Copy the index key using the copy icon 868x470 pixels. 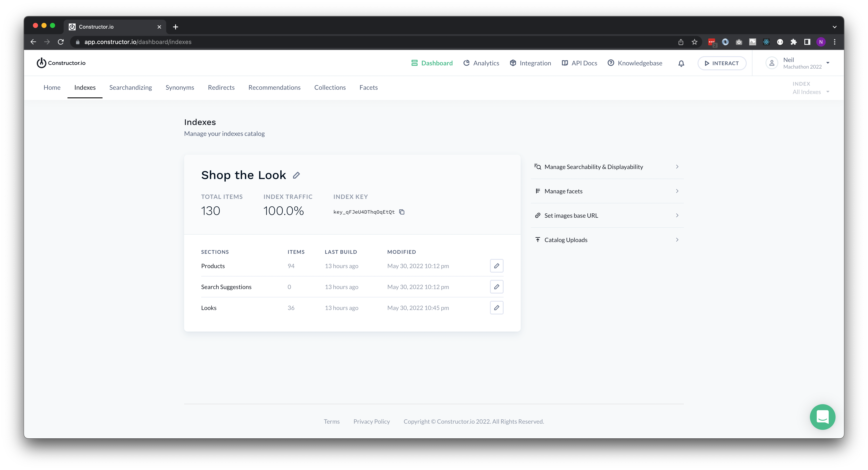pyautogui.click(x=402, y=212)
